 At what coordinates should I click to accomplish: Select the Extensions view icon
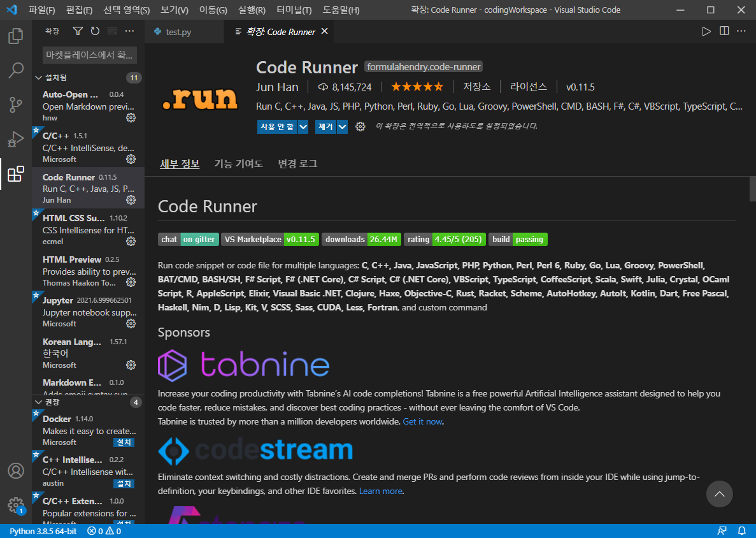coord(15,174)
